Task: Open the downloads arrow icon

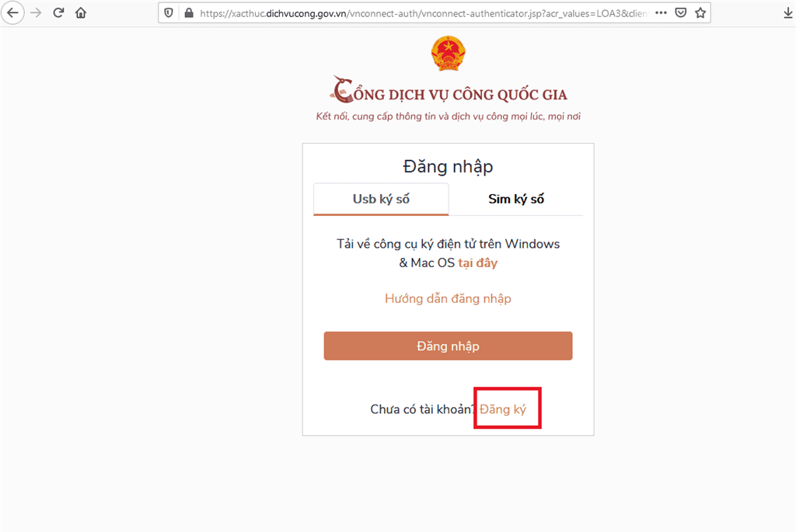Action: (788, 13)
